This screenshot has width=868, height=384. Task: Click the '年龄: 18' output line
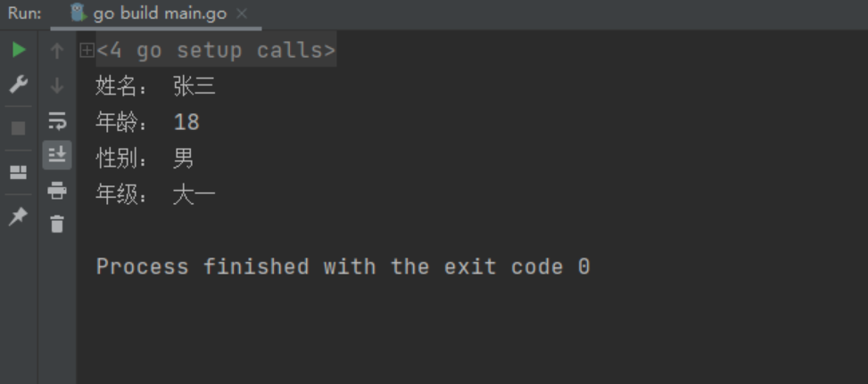click(x=147, y=122)
